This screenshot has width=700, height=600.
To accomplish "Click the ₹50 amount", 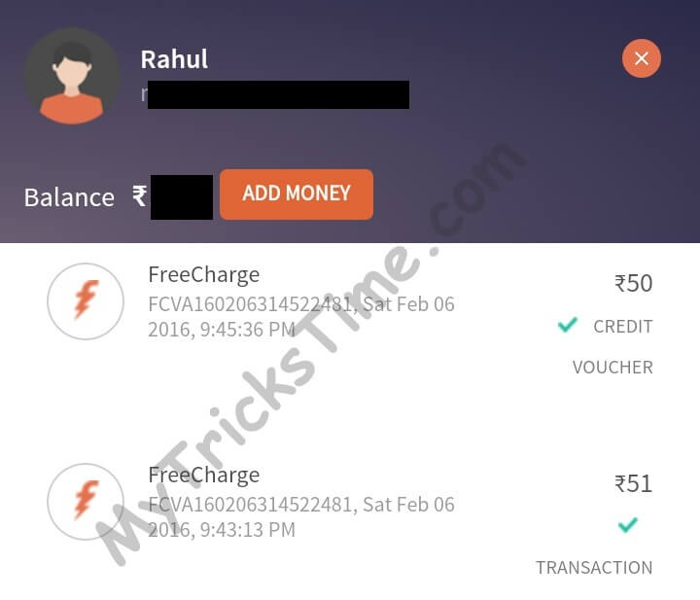I will (634, 284).
